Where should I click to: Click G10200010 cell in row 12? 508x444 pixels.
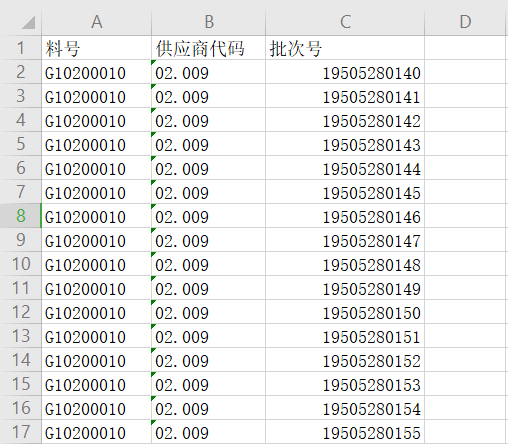(97, 312)
